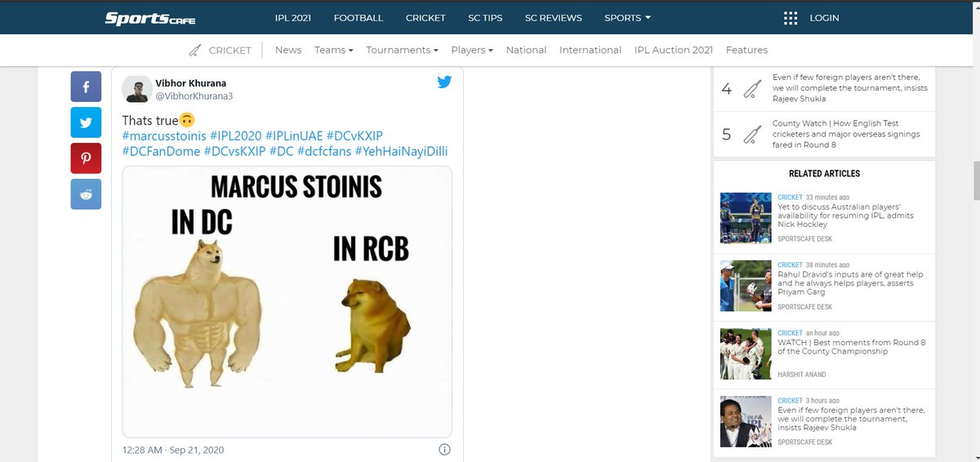Click the cricket bat icon beside CRICKET
Image resolution: width=980 pixels, height=462 pixels.
(194, 50)
